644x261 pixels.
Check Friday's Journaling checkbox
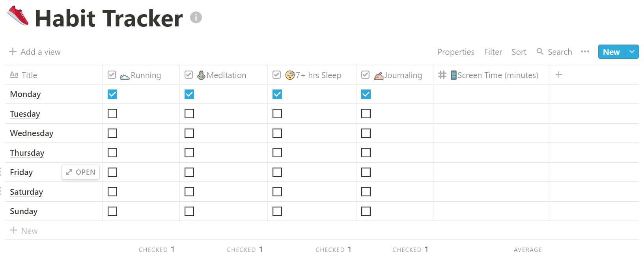pyautogui.click(x=366, y=172)
